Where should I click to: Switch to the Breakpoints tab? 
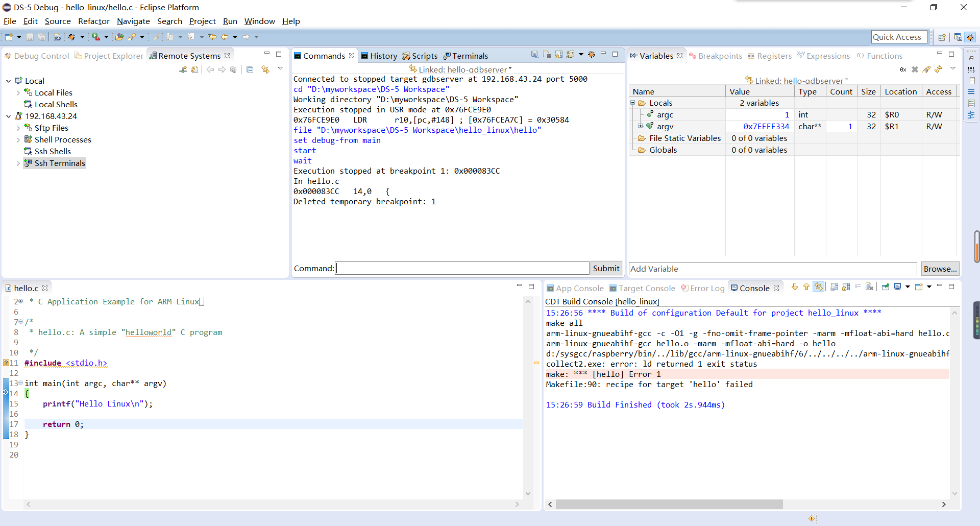pyautogui.click(x=716, y=56)
